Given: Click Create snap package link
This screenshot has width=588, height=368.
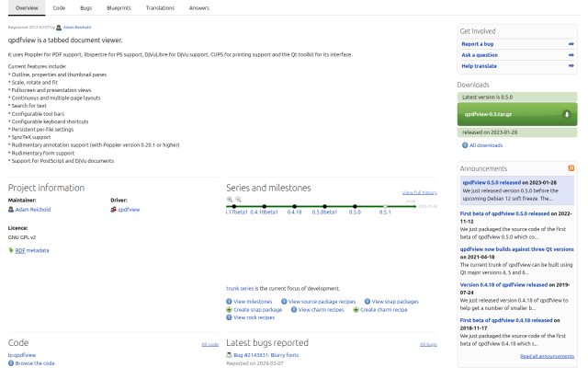Looking at the screenshot, I should pos(257,310).
